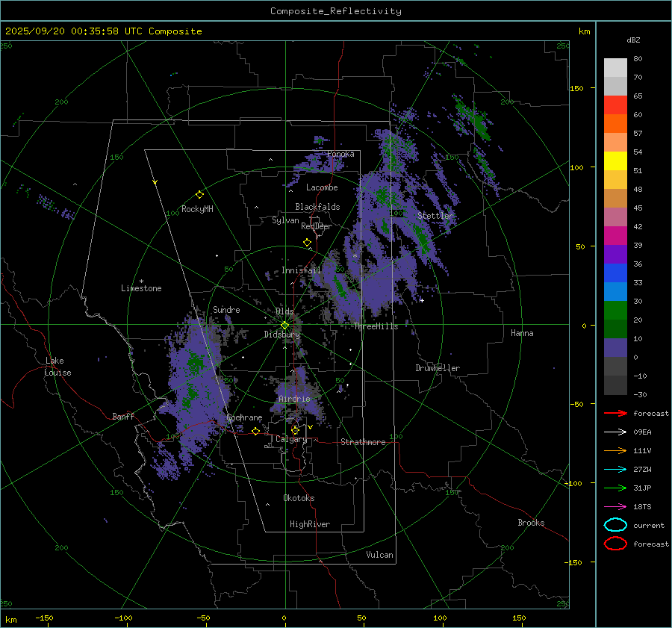672x628 pixels.
Task: Select the blue swatch between 36 and 33 dBZ
Action: pyautogui.click(x=615, y=273)
